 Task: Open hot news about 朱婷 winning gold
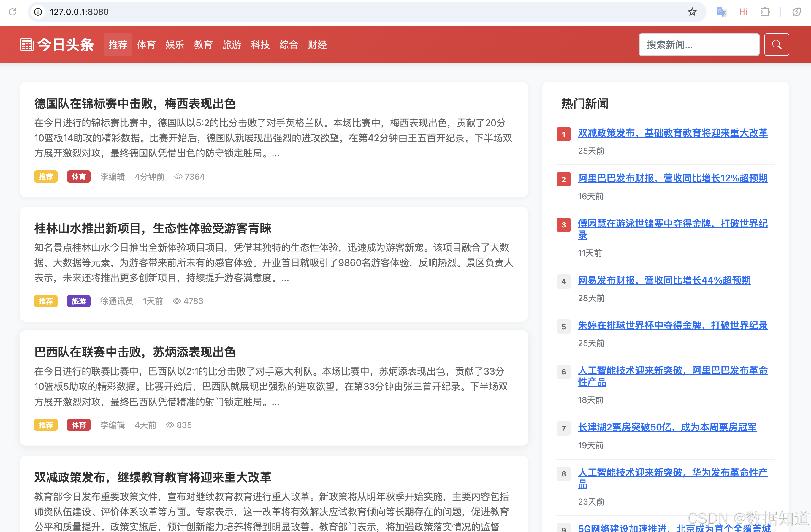tap(672, 326)
